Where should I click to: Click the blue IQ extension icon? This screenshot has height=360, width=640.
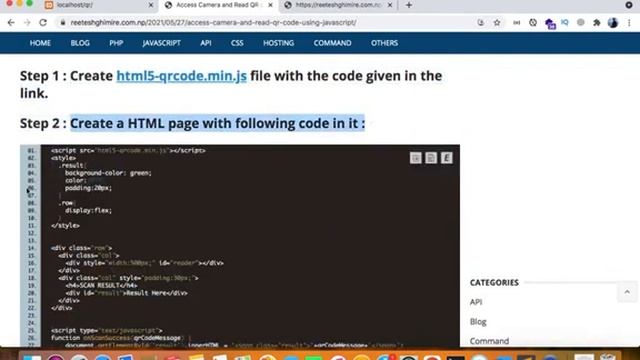(x=564, y=22)
